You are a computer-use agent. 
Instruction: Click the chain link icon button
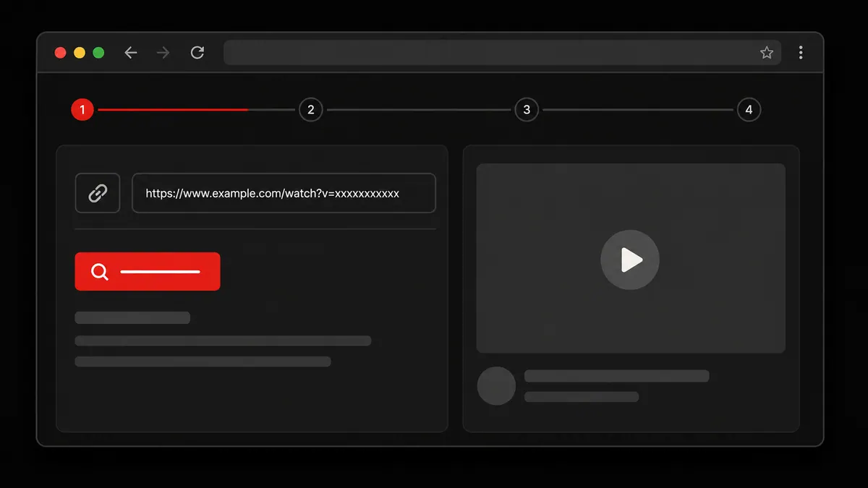click(98, 193)
